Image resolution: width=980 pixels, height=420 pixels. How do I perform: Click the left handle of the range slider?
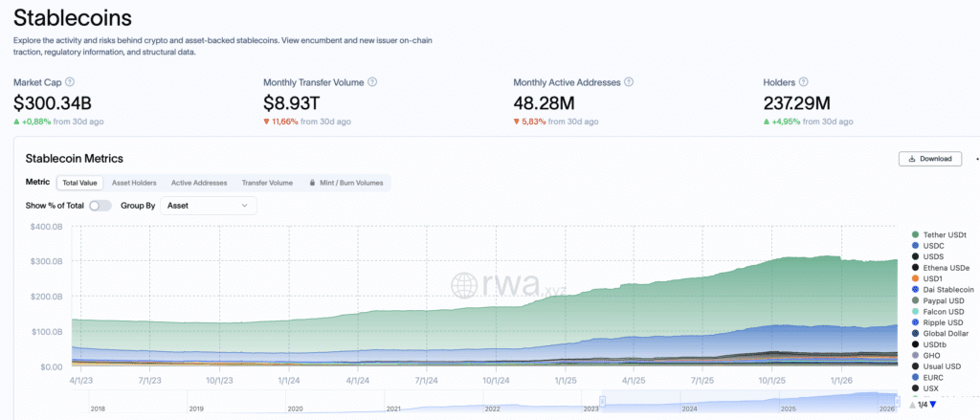pyautogui.click(x=602, y=400)
